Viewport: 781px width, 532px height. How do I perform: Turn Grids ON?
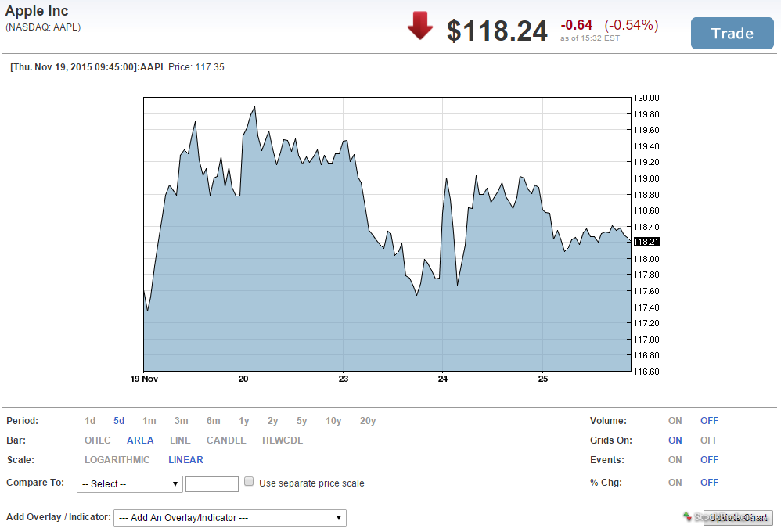coord(675,440)
